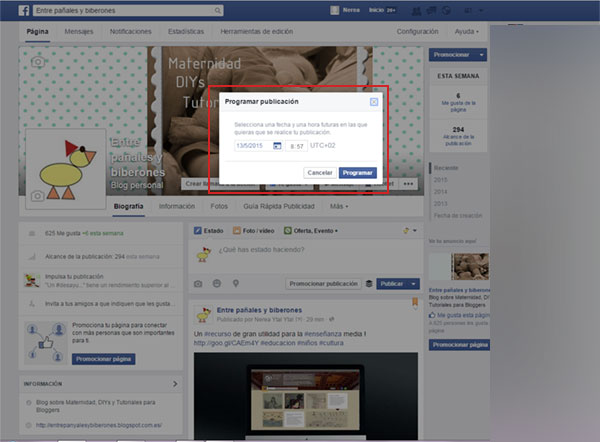Open the Más tab dropdown

point(339,206)
